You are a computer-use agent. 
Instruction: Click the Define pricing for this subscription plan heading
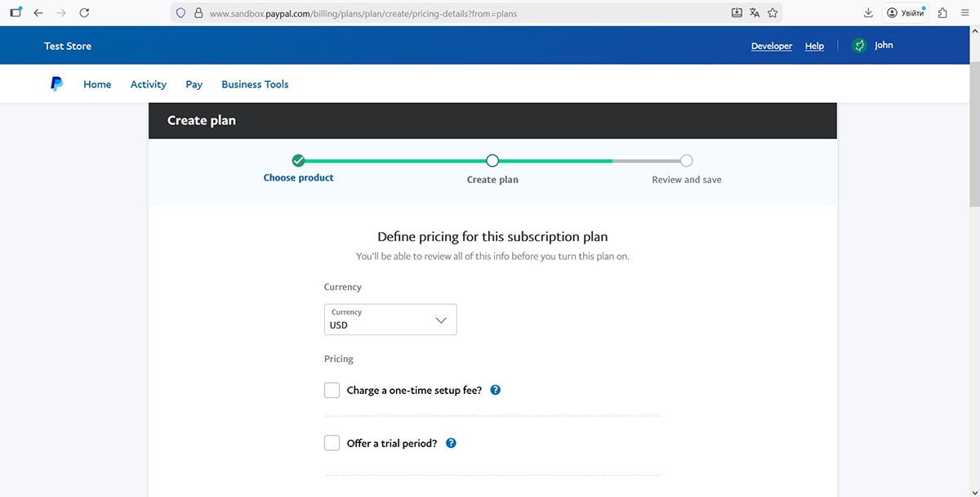492,237
